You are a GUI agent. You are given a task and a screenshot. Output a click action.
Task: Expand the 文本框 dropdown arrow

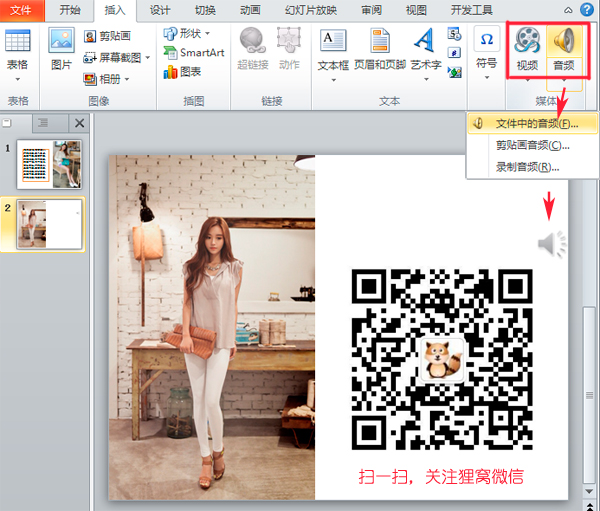[x=333, y=80]
